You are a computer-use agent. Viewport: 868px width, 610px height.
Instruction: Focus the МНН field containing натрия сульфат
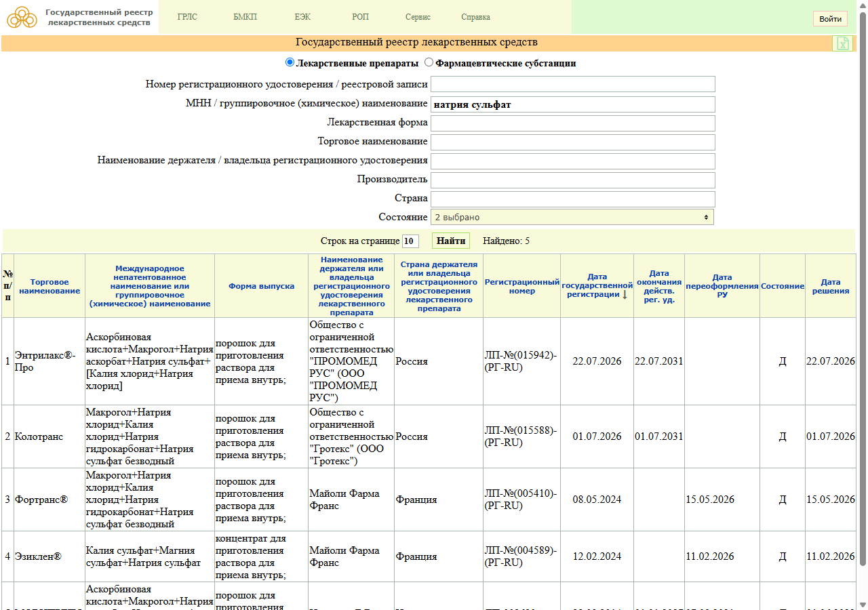(572, 104)
